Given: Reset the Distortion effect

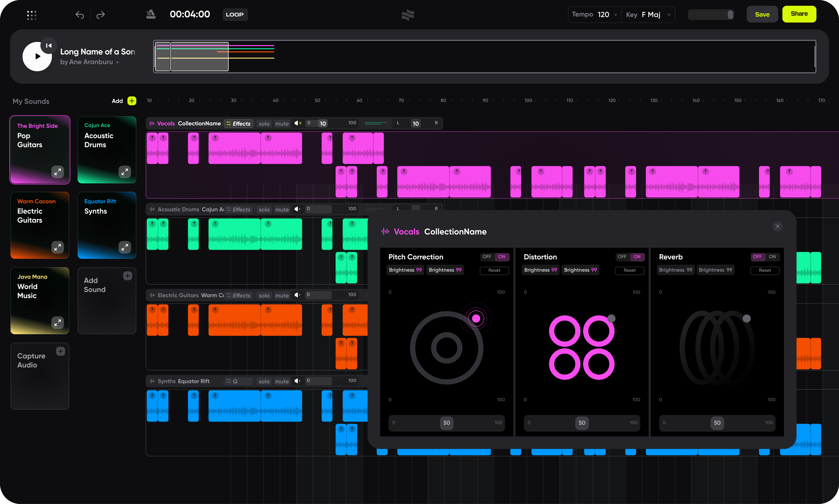Looking at the screenshot, I should (x=629, y=270).
